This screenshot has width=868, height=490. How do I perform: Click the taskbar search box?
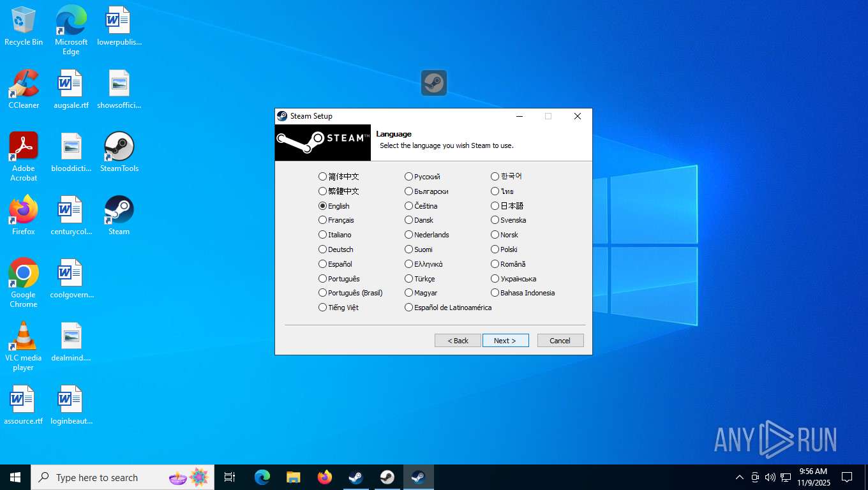click(123, 477)
